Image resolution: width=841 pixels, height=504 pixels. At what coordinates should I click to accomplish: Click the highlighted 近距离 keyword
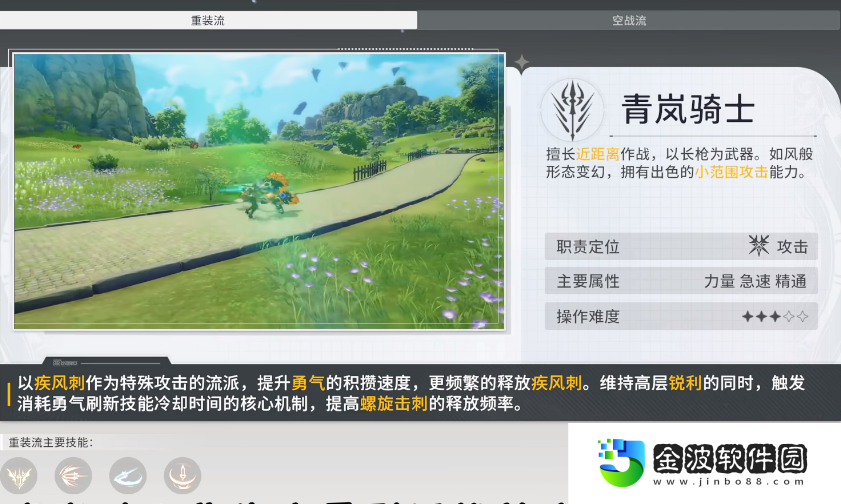point(598,154)
